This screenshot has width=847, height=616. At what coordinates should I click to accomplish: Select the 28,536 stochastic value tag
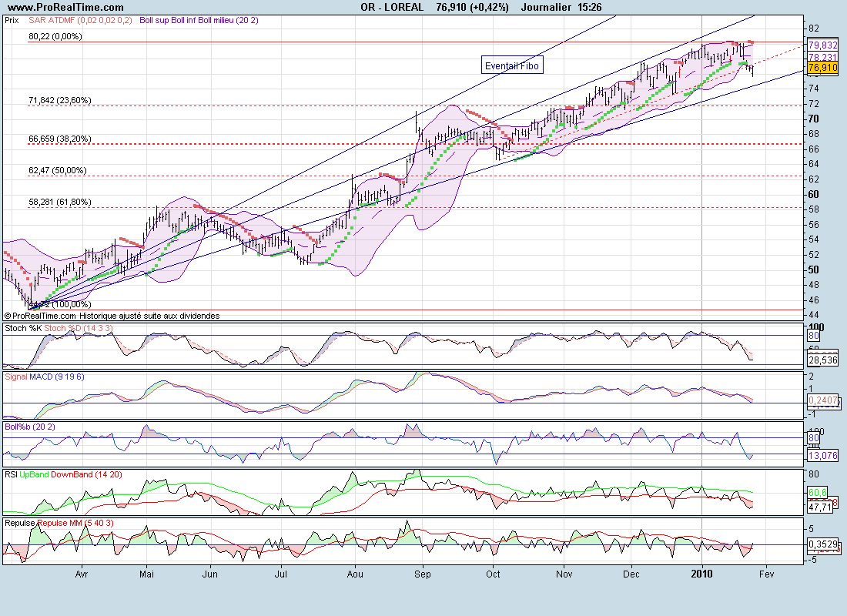tap(822, 360)
